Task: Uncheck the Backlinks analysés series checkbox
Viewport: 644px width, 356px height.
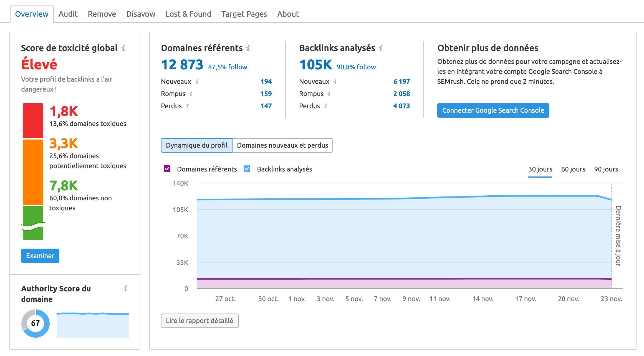Action: (247, 169)
